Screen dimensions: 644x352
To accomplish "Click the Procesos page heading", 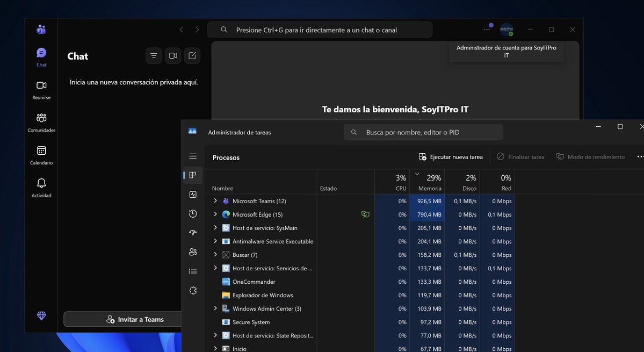I will 226,157.
